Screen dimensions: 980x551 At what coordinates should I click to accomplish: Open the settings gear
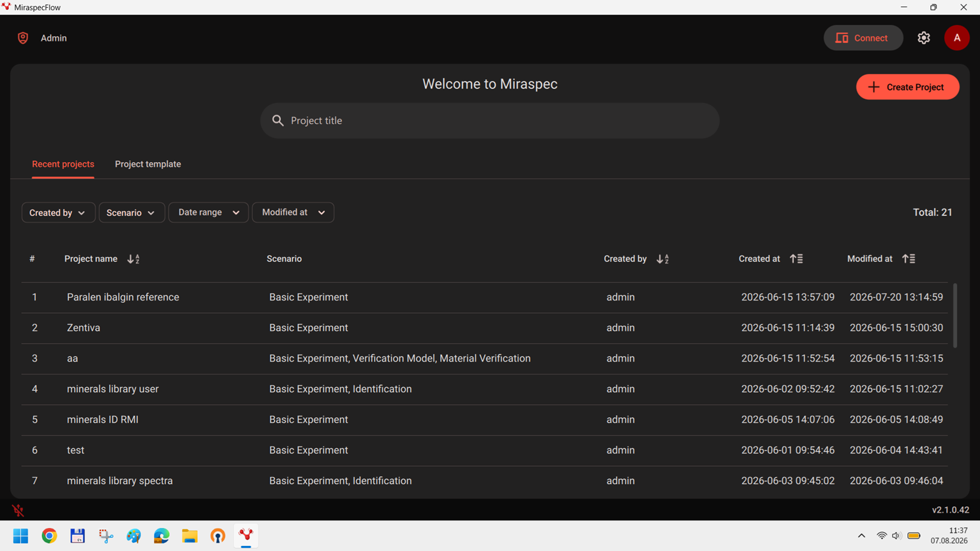click(924, 38)
